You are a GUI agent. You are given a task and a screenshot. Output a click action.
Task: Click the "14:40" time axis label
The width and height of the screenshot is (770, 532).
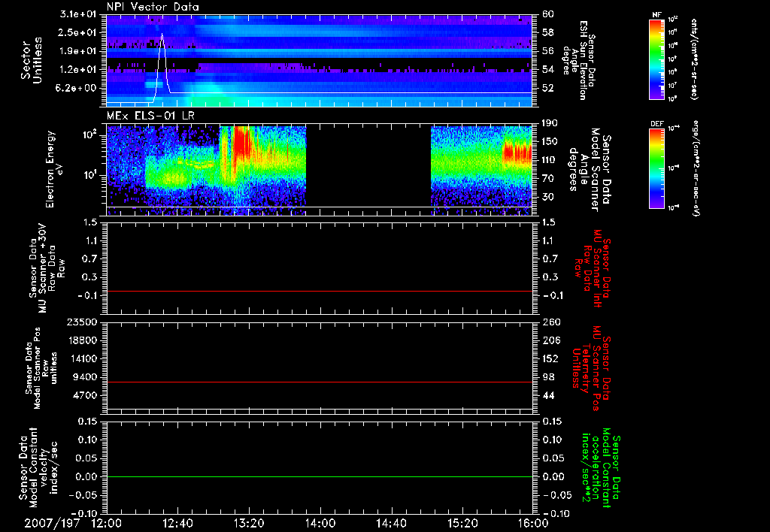(x=391, y=523)
